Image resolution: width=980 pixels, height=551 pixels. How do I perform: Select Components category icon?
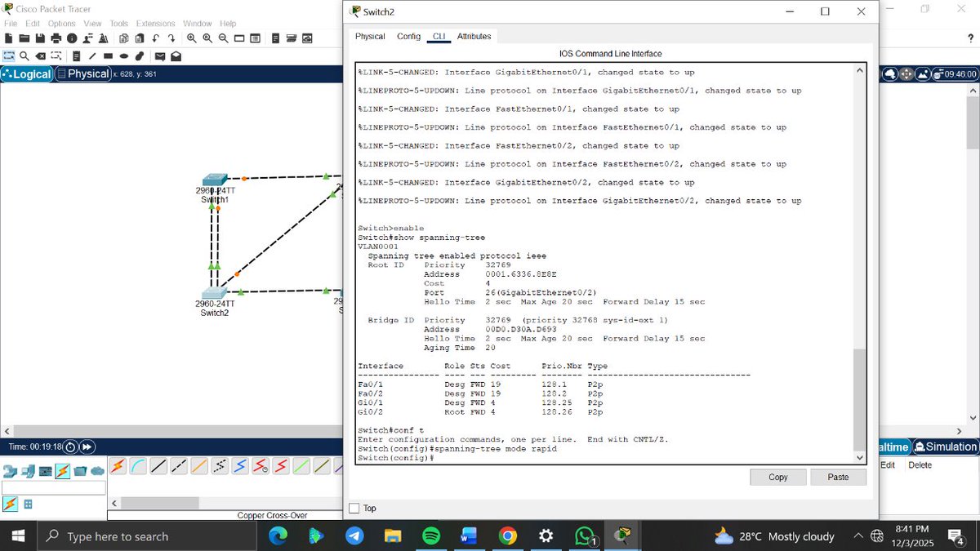[45, 471]
